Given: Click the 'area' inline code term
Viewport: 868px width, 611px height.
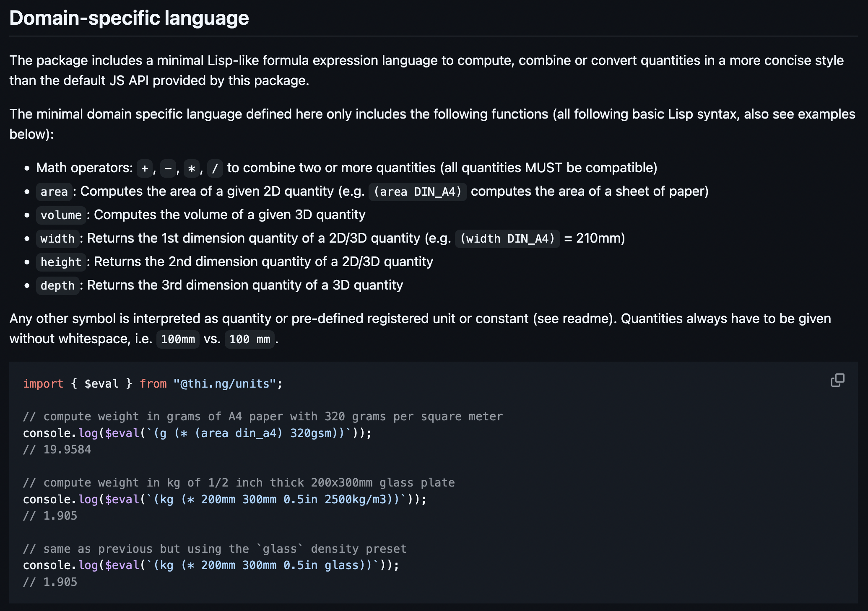Looking at the screenshot, I should 54,192.
